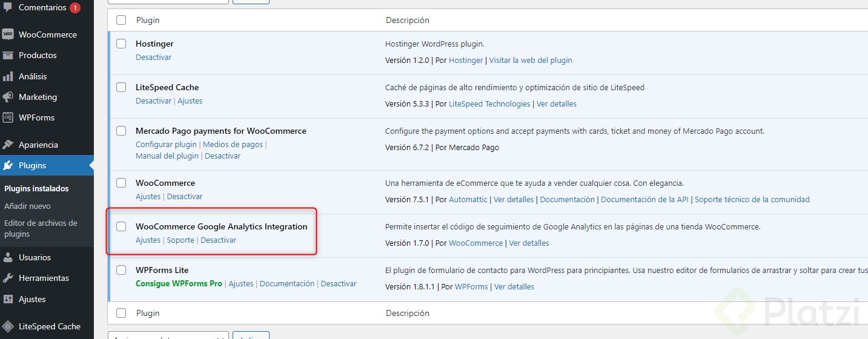The width and height of the screenshot is (868, 339).
Task: Check WooCommerce Google Analytics Integration checkbox
Action: pos(121,226)
